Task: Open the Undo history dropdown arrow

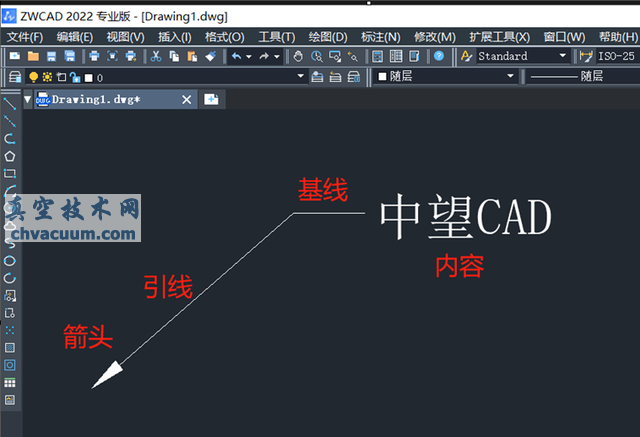Action: click(249, 56)
